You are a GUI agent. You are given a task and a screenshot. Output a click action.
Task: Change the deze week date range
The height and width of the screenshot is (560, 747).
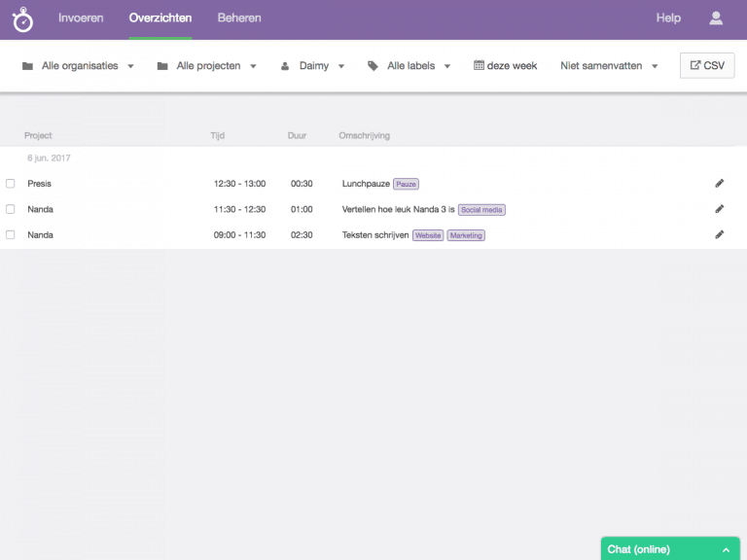click(x=505, y=66)
